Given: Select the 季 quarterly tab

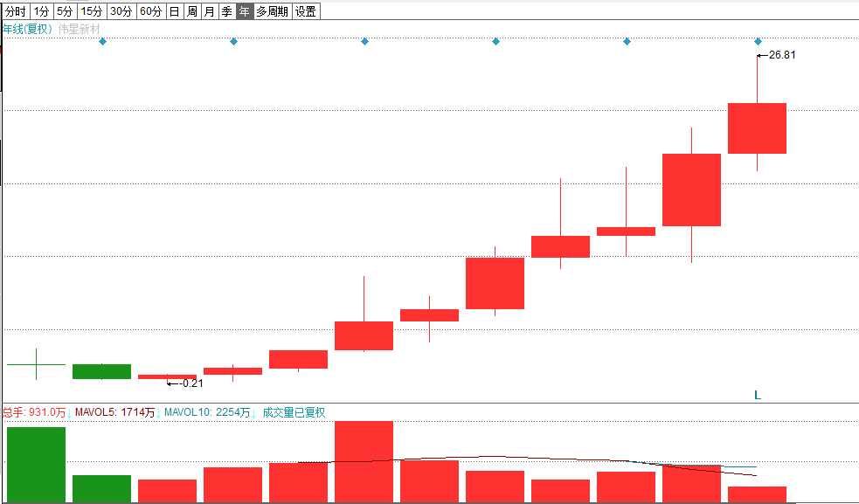Looking at the screenshot, I should click(x=226, y=11).
